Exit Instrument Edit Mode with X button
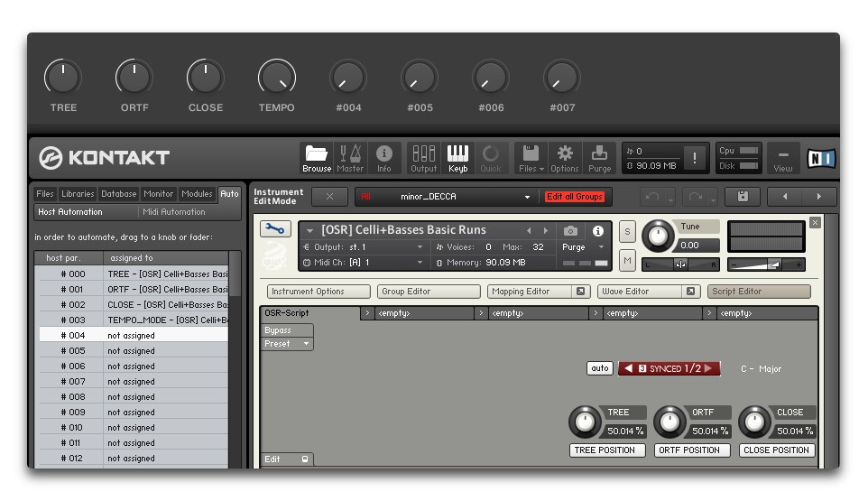This screenshot has width=868, height=501. [x=329, y=197]
